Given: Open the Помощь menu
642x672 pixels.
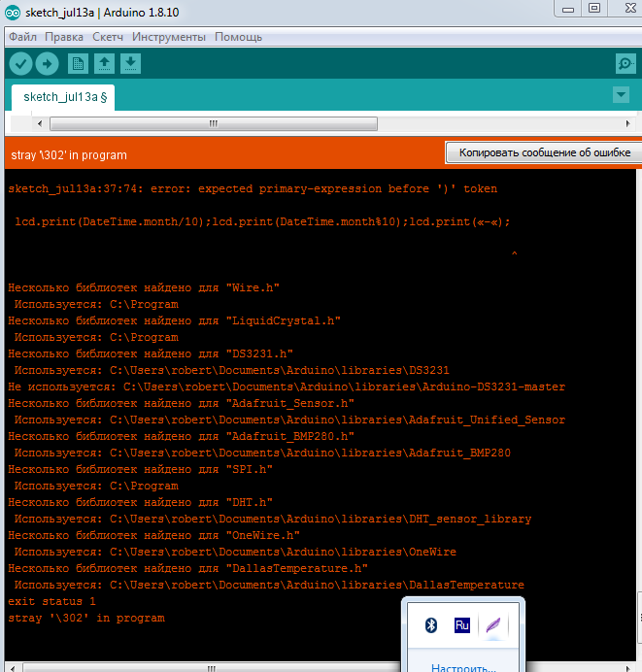Looking at the screenshot, I should pos(238,37).
